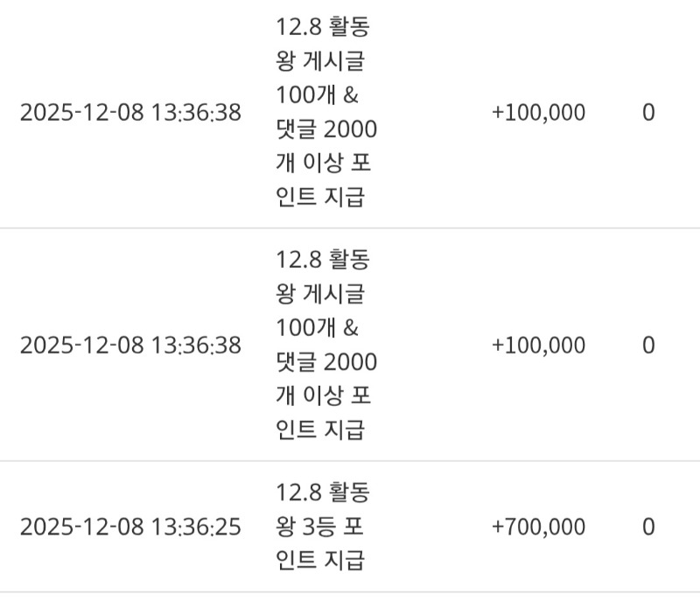
Task: Click the 100개 & text in the middle row
Action: (316, 328)
